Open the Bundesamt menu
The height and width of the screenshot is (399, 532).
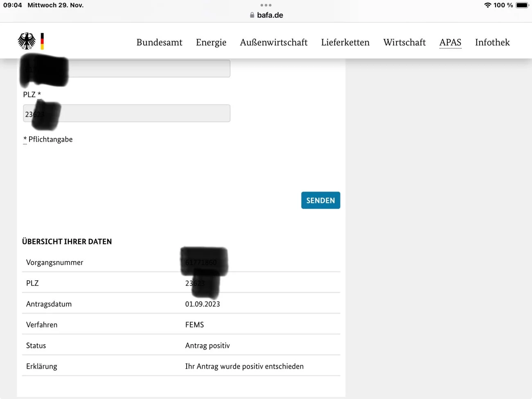[159, 43]
